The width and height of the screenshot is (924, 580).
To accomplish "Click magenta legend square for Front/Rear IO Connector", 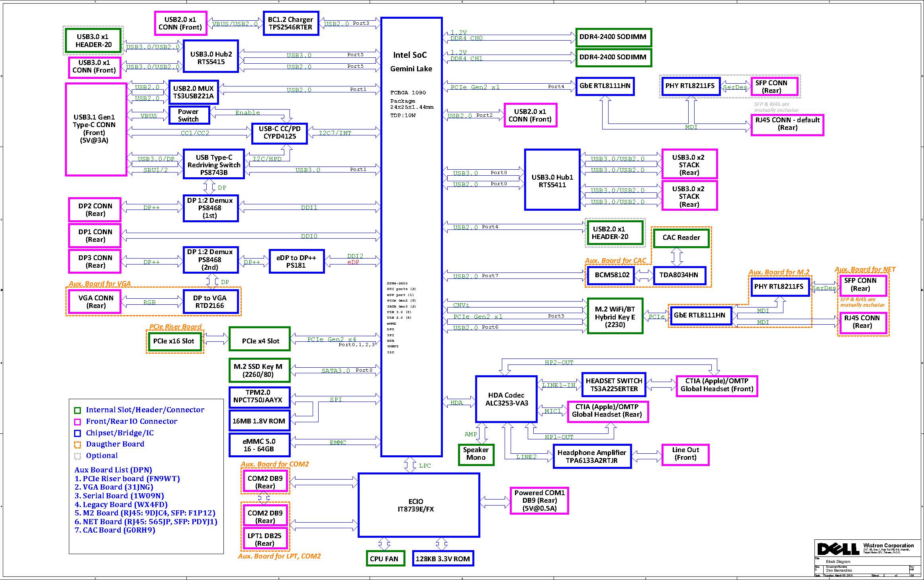I will pos(78,422).
